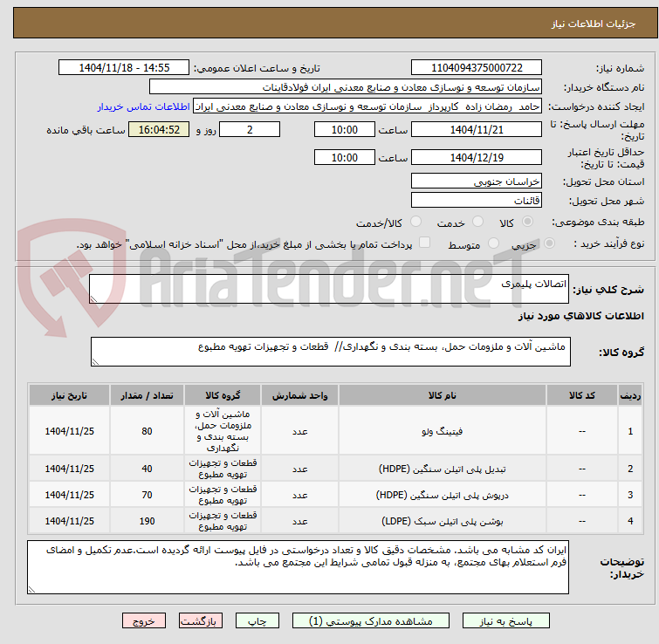Click the شماره نیاز number field

[x=477, y=68]
